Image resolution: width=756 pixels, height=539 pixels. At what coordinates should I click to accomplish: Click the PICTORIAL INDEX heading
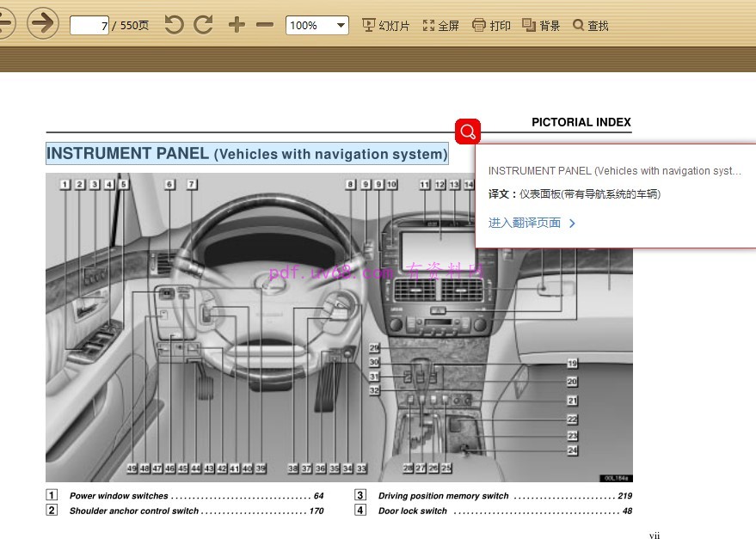(x=581, y=122)
